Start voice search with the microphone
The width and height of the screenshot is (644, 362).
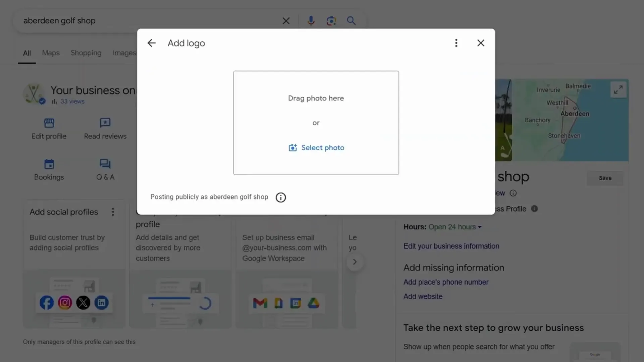[x=311, y=21]
